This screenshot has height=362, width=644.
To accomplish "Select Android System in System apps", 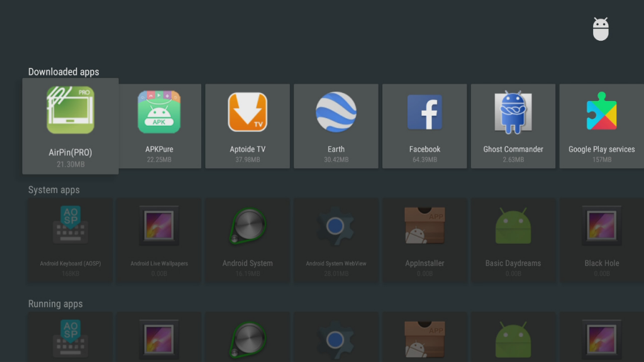I will 248,241.
